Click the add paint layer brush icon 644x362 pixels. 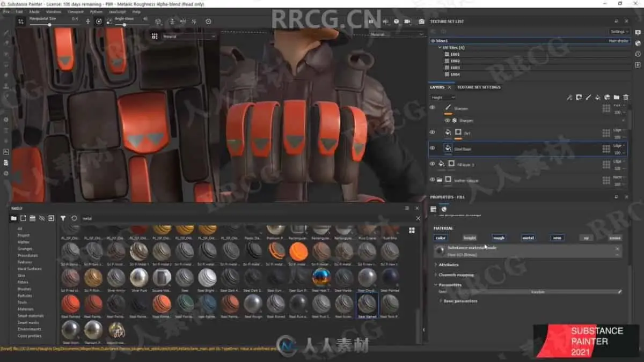588,98
